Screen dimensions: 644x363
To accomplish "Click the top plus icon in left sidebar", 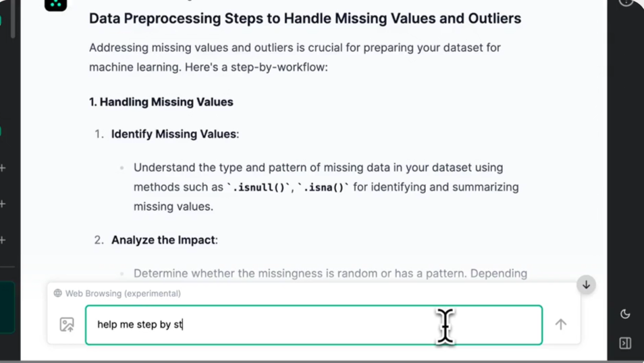I will click(3, 168).
